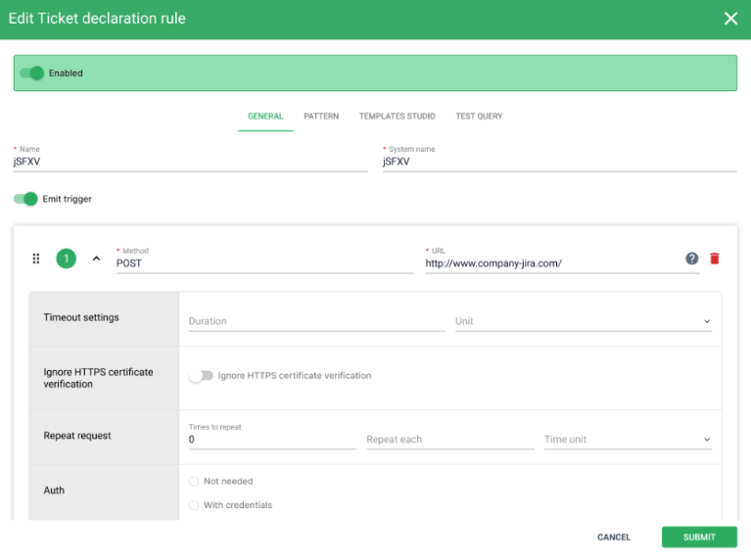This screenshot has height=560, width=751.
Task: Click the Cancel button
Action: coord(614,537)
